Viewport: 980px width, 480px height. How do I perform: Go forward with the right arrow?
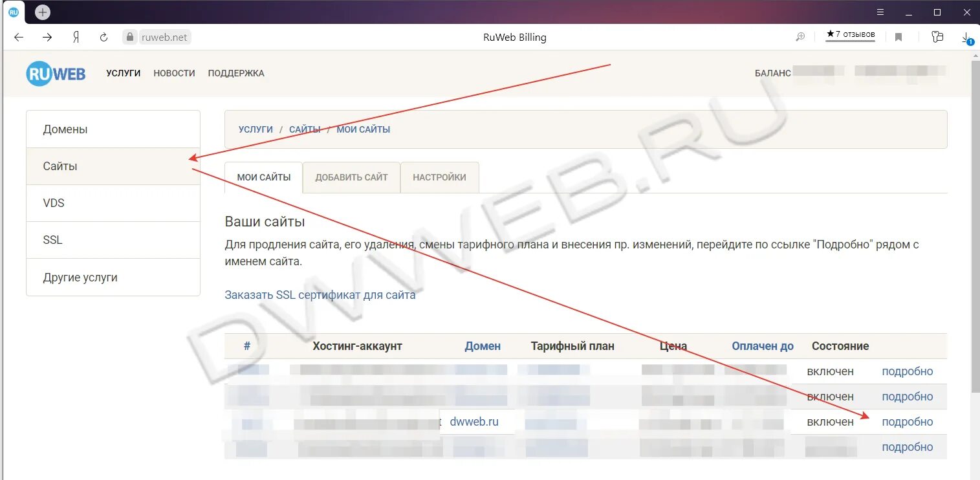pos(47,38)
